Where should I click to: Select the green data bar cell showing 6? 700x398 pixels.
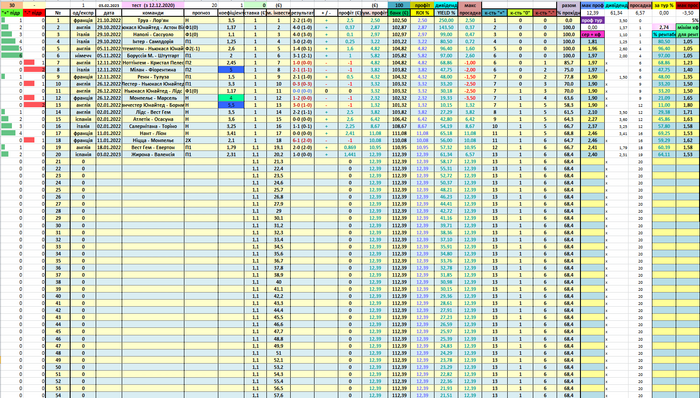click(x=11, y=56)
